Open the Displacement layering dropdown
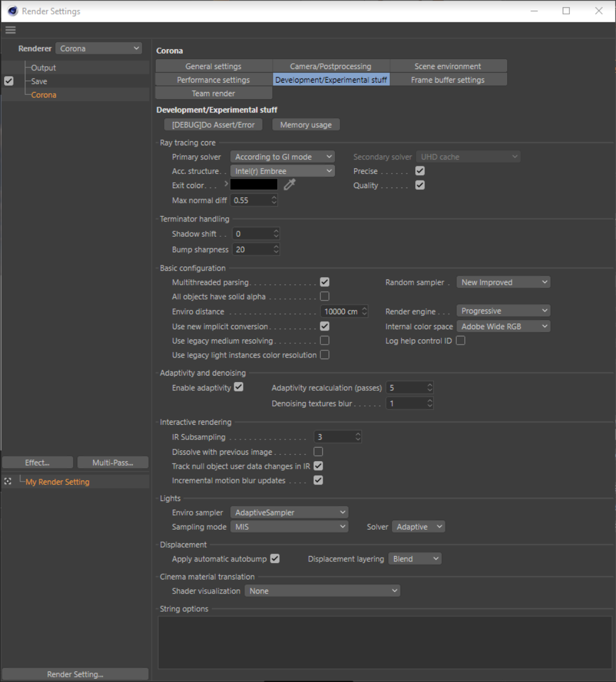 [x=415, y=559]
